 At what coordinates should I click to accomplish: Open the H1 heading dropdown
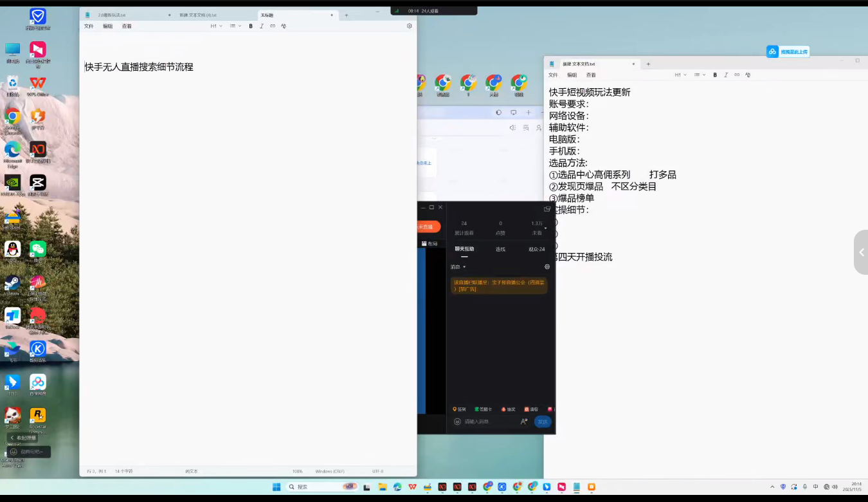pyautogui.click(x=215, y=26)
